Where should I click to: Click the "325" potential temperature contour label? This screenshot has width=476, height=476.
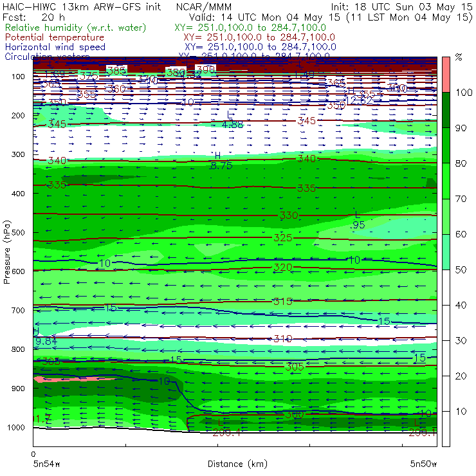tap(283, 238)
